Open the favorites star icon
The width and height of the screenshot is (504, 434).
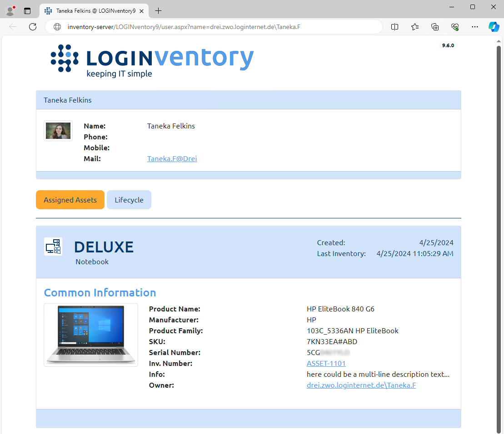[x=414, y=27]
